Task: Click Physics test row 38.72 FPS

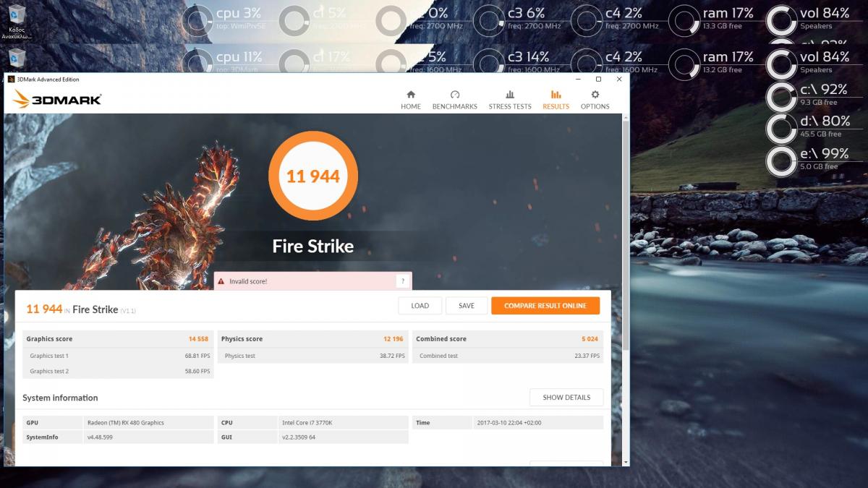Action: 313,356
